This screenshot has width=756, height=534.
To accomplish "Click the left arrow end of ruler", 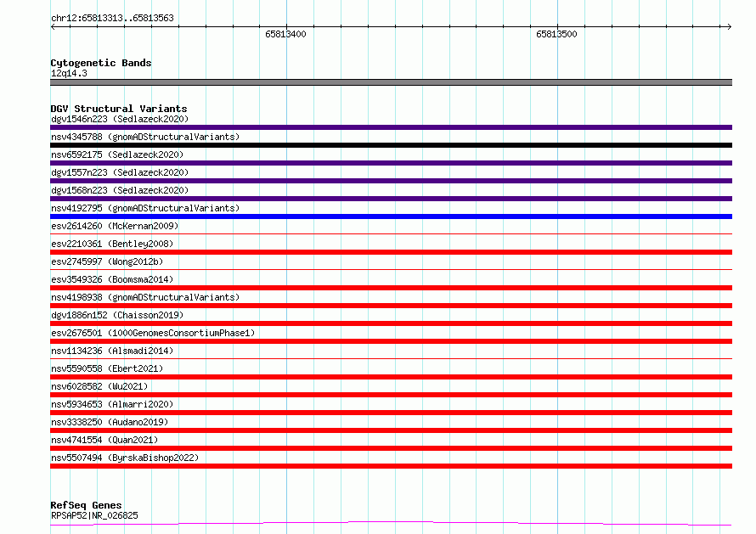I will point(53,26).
